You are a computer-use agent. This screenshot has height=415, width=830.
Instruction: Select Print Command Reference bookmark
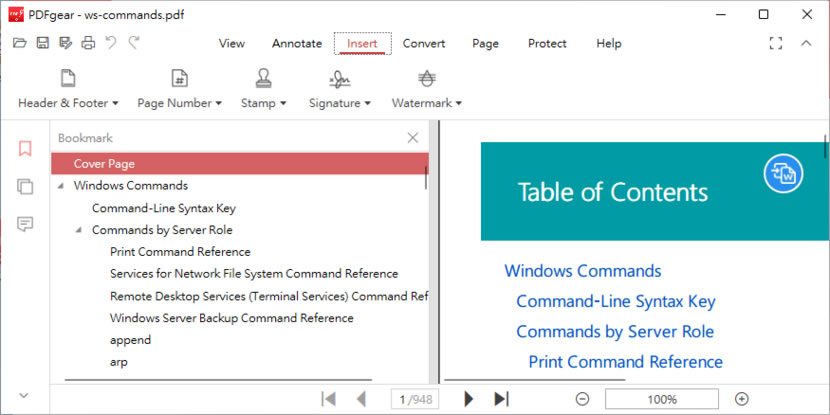(180, 252)
